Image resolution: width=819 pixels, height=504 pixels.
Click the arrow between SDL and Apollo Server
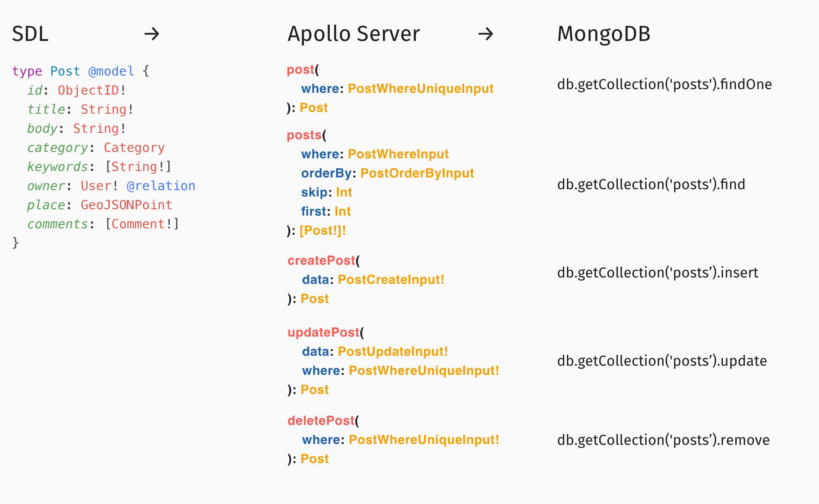click(152, 34)
